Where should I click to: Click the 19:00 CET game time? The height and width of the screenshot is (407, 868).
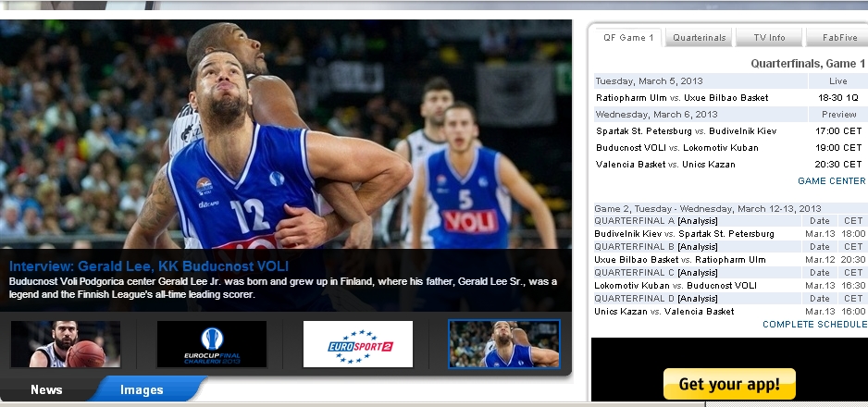(838, 148)
